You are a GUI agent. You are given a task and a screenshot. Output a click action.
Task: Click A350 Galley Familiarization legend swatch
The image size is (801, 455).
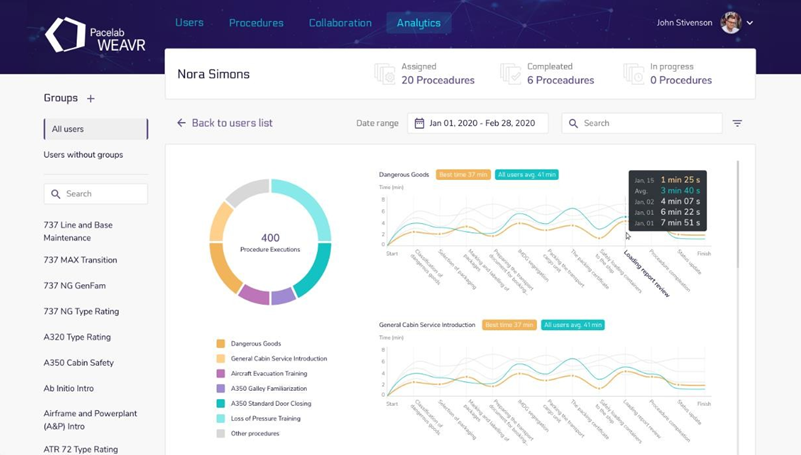point(221,389)
